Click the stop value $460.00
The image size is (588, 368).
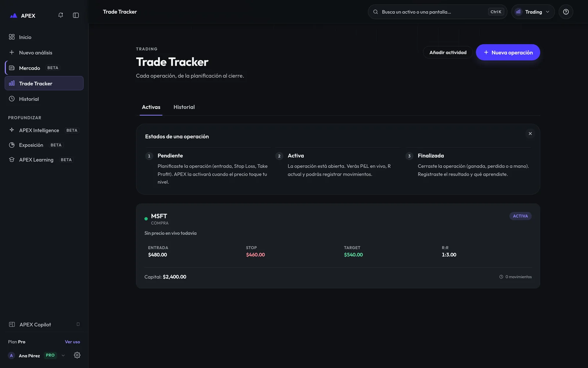tap(255, 255)
